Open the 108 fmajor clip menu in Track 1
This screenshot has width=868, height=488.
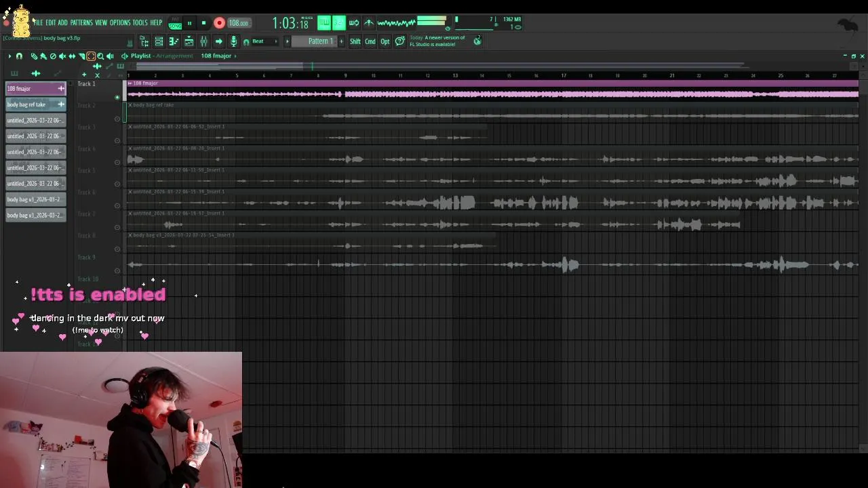(x=130, y=83)
